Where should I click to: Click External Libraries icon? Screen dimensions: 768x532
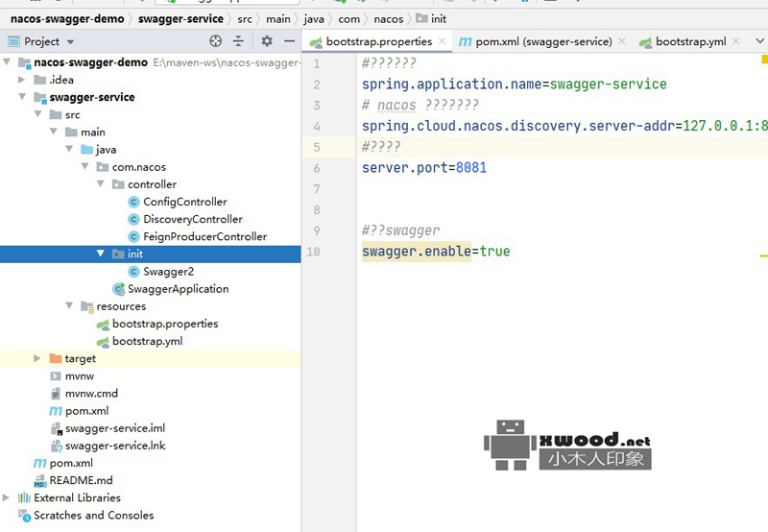click(24, 497)
